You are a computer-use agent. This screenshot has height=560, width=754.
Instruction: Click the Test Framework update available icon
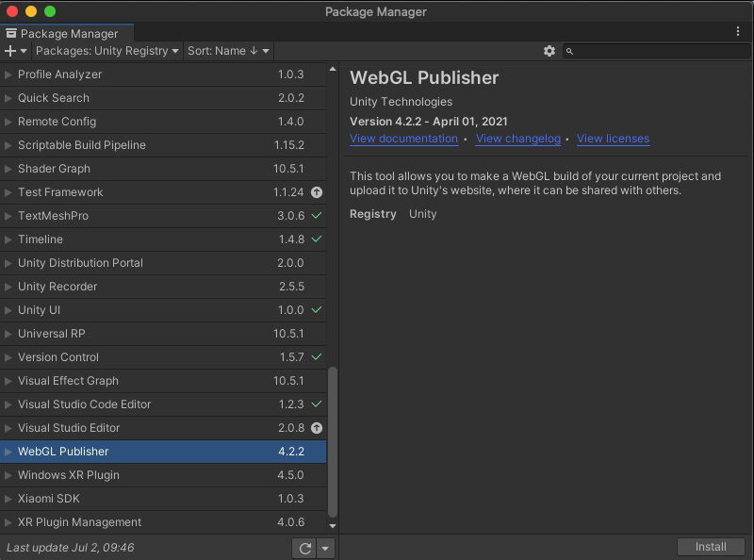[x=317, y=192]
